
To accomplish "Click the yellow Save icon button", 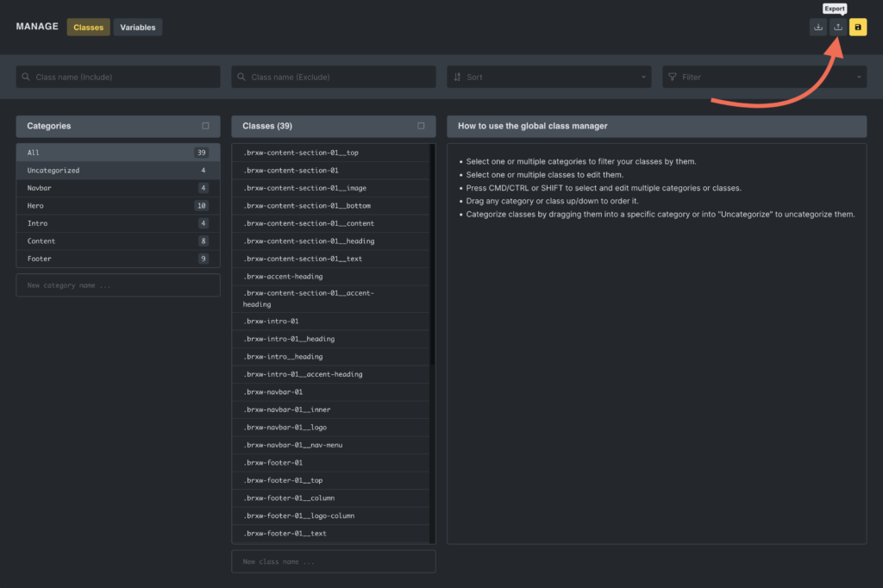I will click(857, 27).
